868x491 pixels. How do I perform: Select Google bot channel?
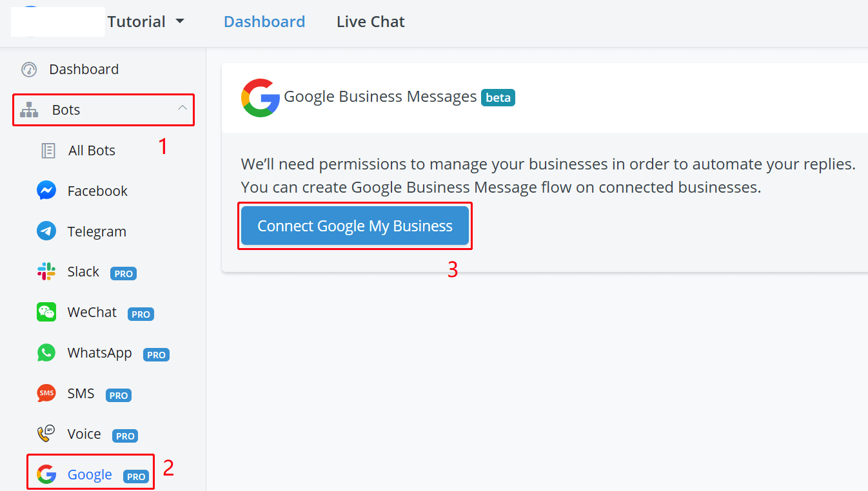[x=90, y=475]
